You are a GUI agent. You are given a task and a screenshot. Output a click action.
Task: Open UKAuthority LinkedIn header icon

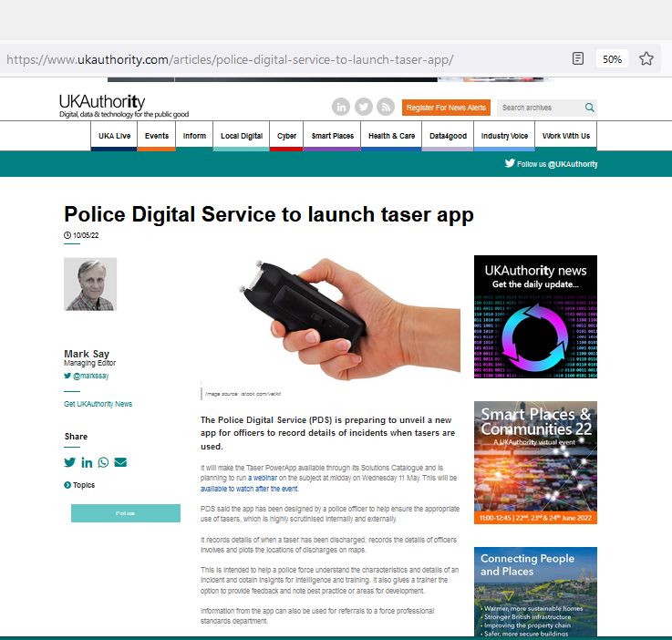pyautogui.click(x=341, y=107)
